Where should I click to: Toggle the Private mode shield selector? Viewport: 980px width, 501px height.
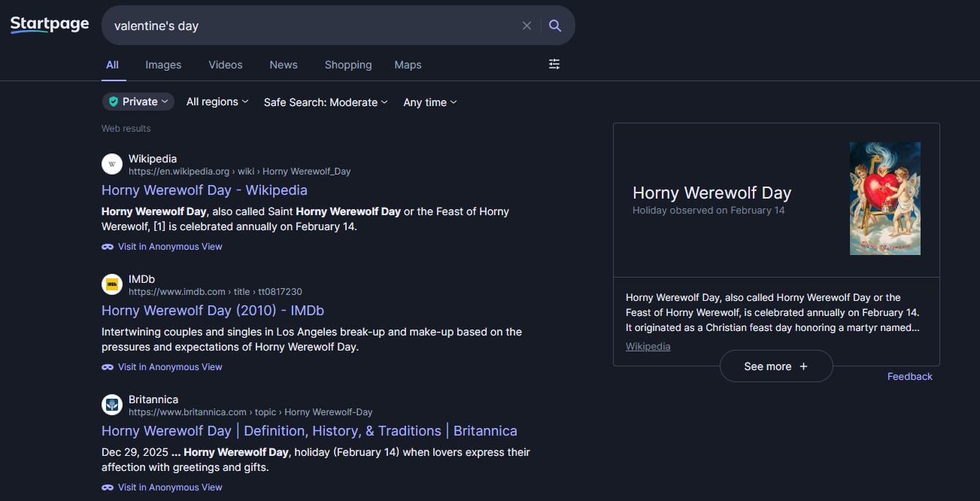[138, 102]
